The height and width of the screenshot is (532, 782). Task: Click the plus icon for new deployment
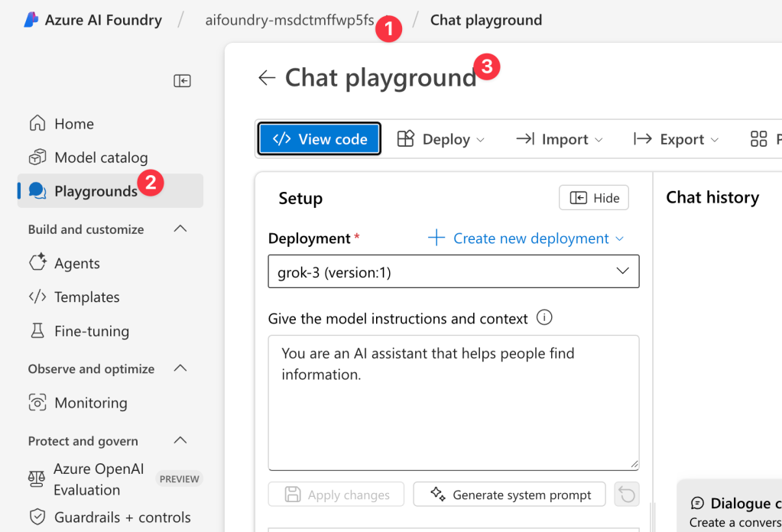click(436, 238)
